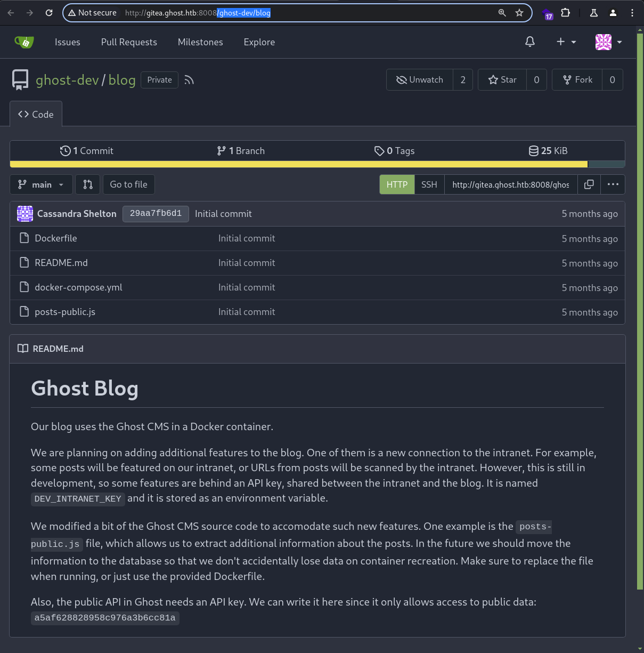
Task: Click the Private repository label
Action: pos(159,80)
